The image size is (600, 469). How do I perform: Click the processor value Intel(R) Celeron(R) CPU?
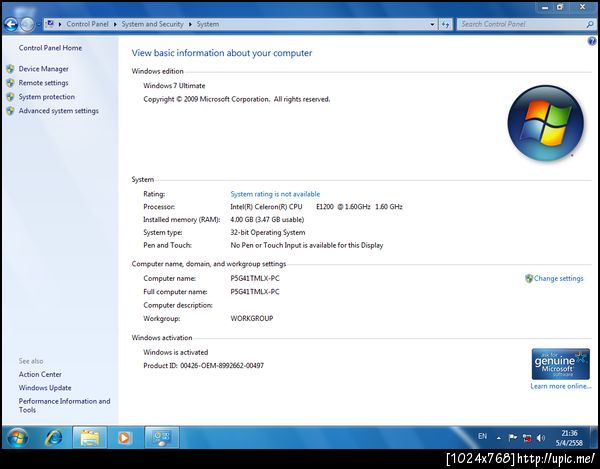coord(316,207)
